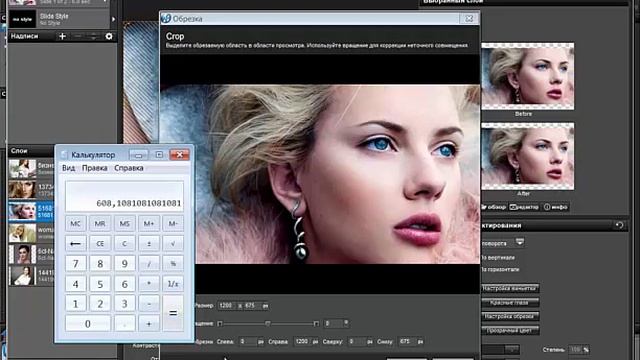Screen dimensions: 640x360
Task: Expand the Slide Style arrow
Action: coord(113,19)
